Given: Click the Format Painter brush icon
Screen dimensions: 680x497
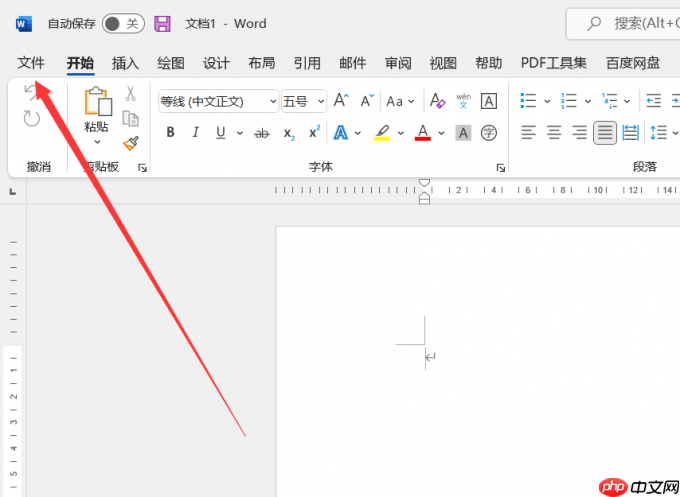Looking at the screenshot, I should point(131,143).
